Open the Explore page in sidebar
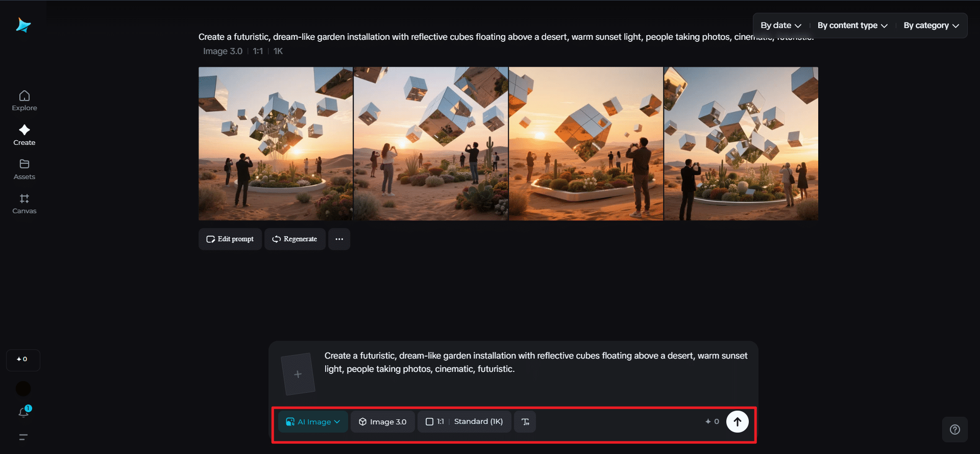 point(24,100)
